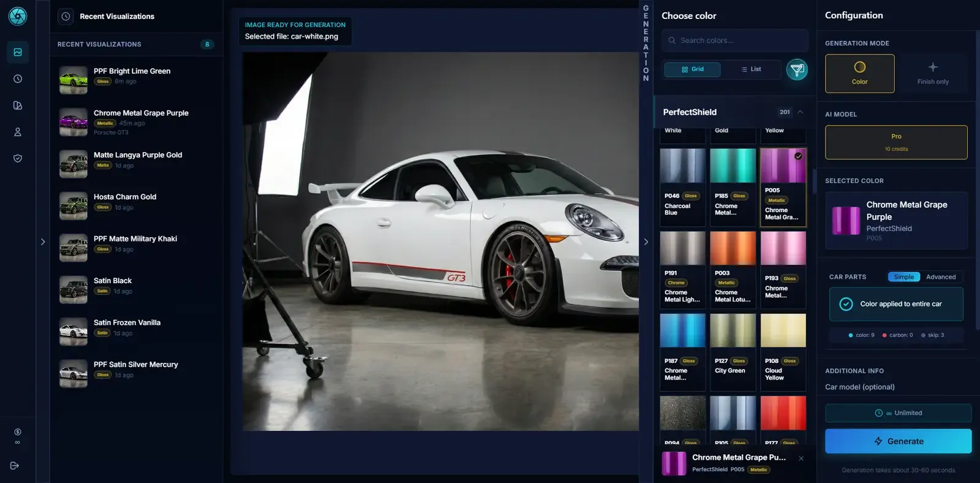Image resolution: width=980 pixels, height=483 pixels.
Task: Open PPF Satin Silver Mercury visualization
Action: pyautogui.click(x=136, y=373)
